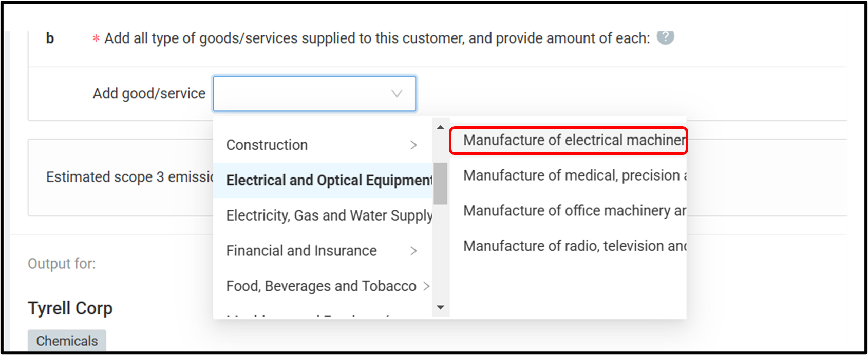This screenshot has height=355, width=868.
Task: Open the Add good/service dropdown
Action: point(314,93)
